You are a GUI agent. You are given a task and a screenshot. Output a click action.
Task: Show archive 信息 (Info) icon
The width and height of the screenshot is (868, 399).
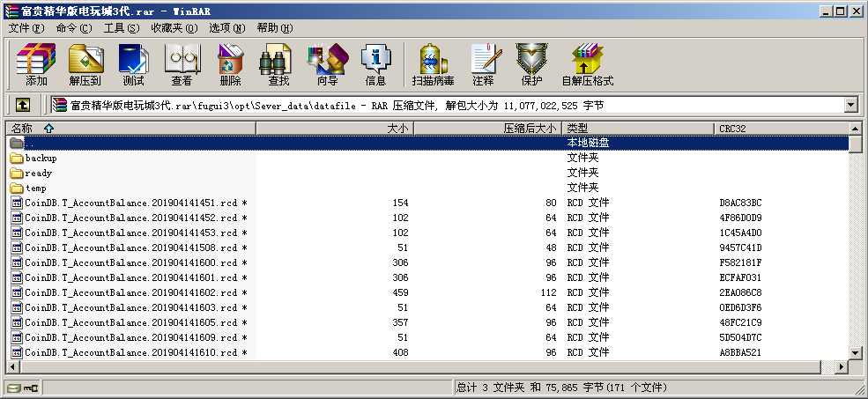point(375,65)
